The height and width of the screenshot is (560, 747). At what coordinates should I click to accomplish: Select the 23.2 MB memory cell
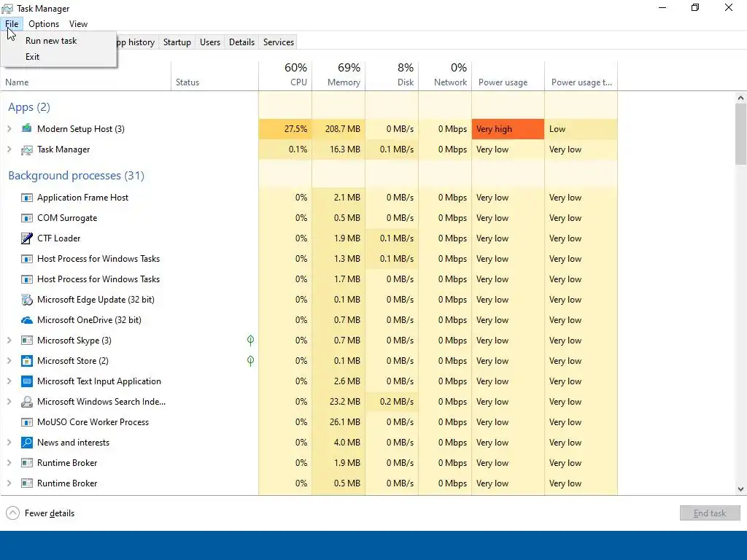tap(338, 402)
